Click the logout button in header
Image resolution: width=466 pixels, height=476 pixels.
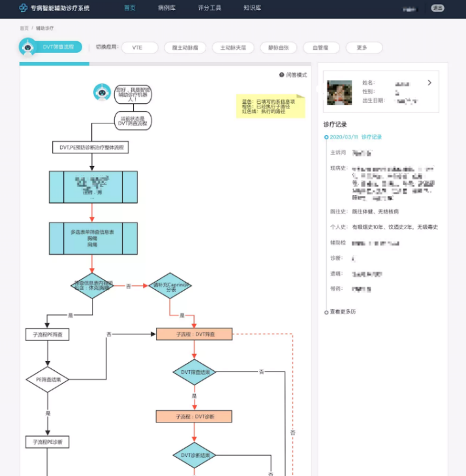click(437, 8)
